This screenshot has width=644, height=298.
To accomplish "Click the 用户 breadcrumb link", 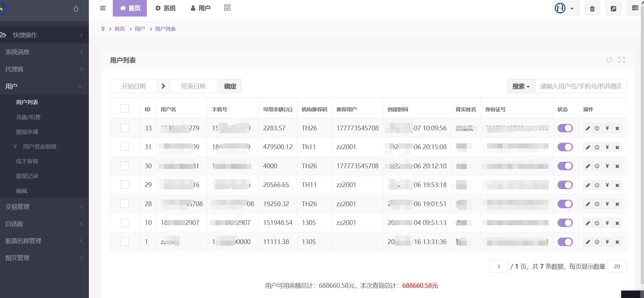I will click(140, 29).
